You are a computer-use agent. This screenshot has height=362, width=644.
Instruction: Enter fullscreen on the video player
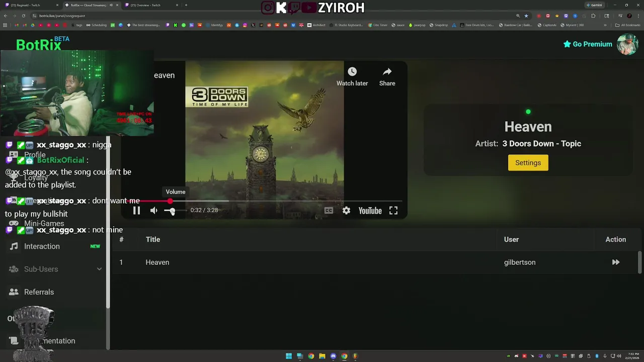pyautogui.click(x=393, y=211)
